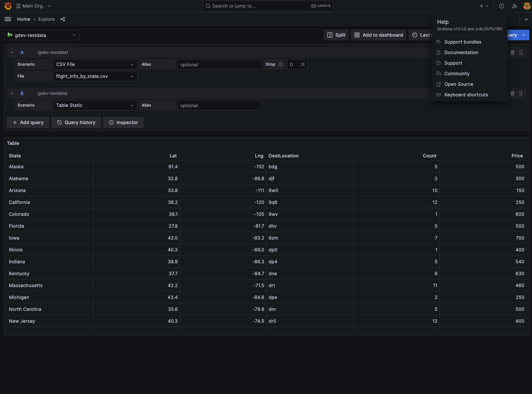532x394 pixels.
Task: Click the Search or jump to field
Action: click(x=267, y=6)
